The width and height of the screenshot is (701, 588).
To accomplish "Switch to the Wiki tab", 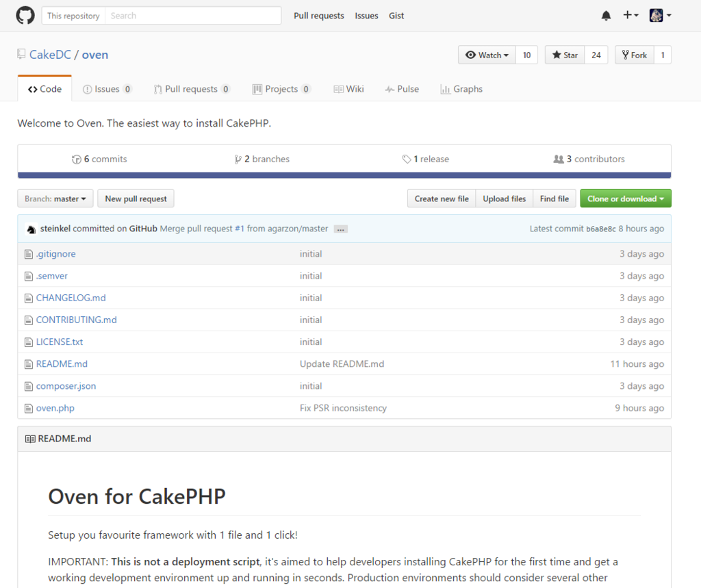I will 348,89.
